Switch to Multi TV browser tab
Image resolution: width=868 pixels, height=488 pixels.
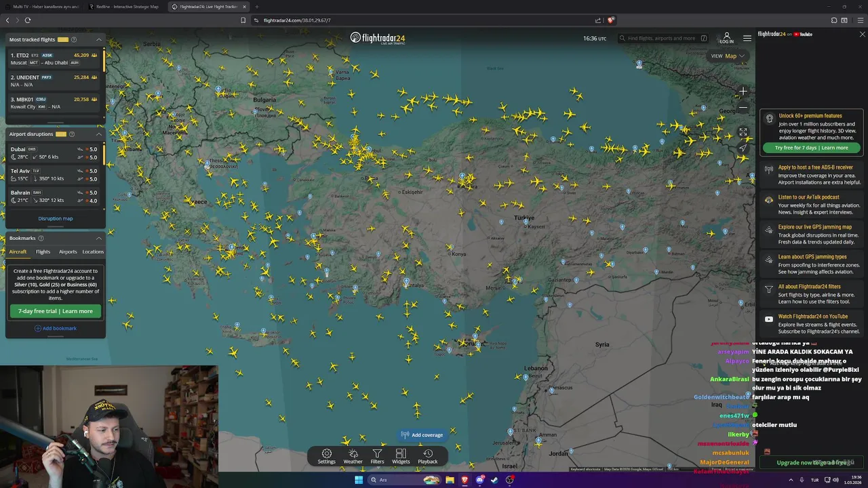coord(43,6)
